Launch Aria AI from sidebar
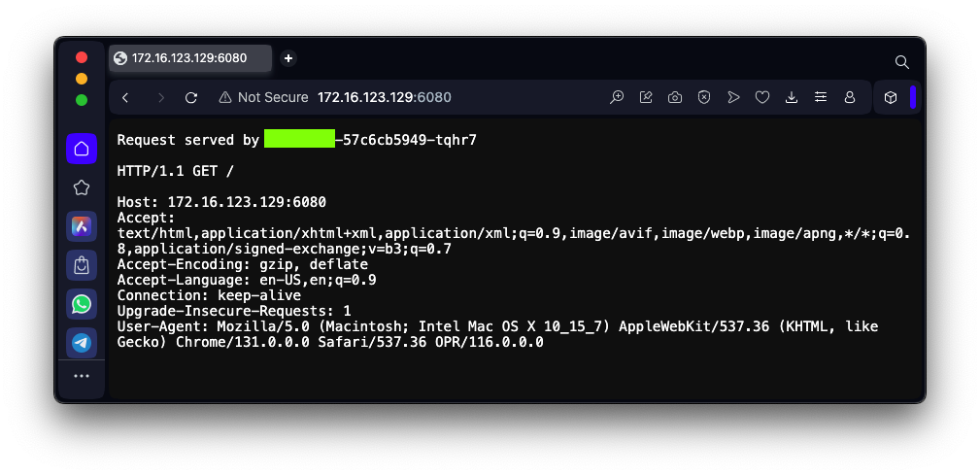 pos(82,226)
